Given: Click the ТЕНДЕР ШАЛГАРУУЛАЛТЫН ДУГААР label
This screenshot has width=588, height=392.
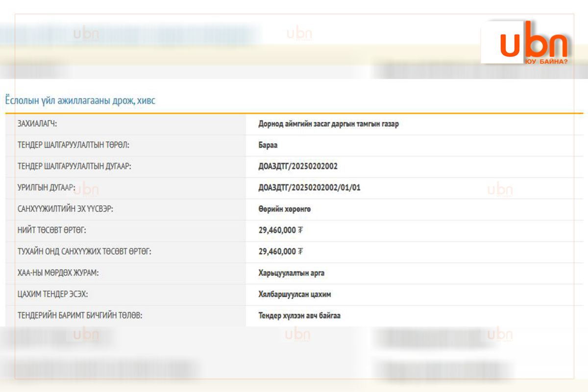Looking at the screenshot, I should (74, 166).
